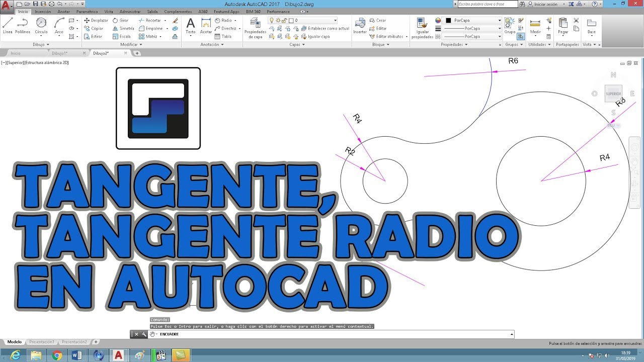Image resolution: width=644 pixels, height=362 pixels.
Task: Select the Arco tool
Action: [59, 26]
